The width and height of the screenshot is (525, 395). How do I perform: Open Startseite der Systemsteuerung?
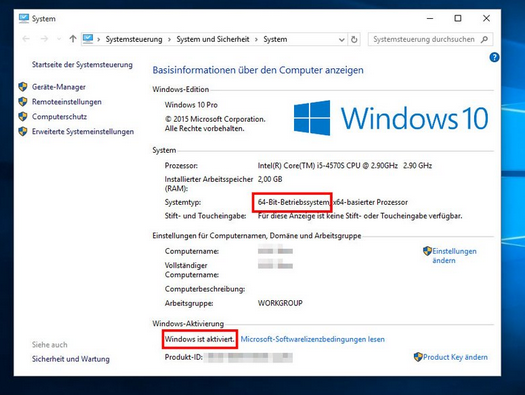[82, 65]
